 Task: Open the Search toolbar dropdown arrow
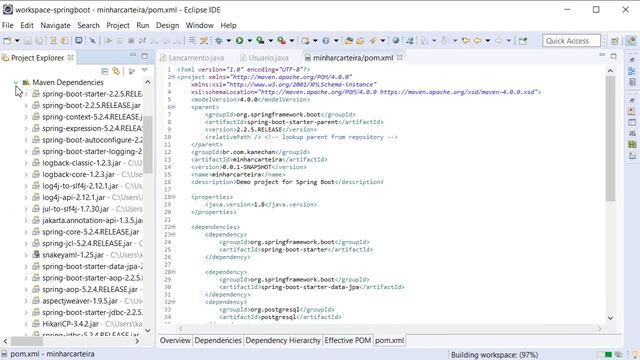(x=382, y=41)
